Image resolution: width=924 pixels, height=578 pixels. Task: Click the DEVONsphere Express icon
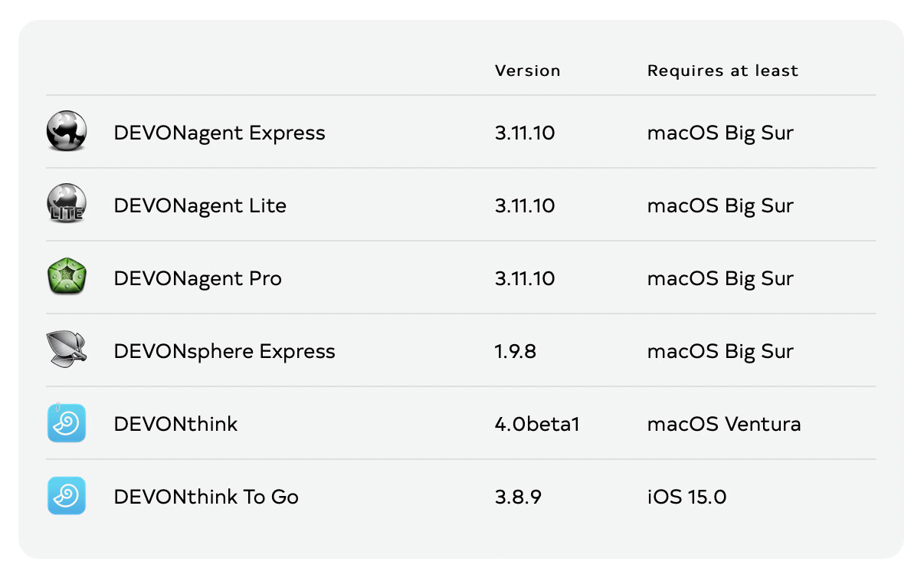coord(67,350)
